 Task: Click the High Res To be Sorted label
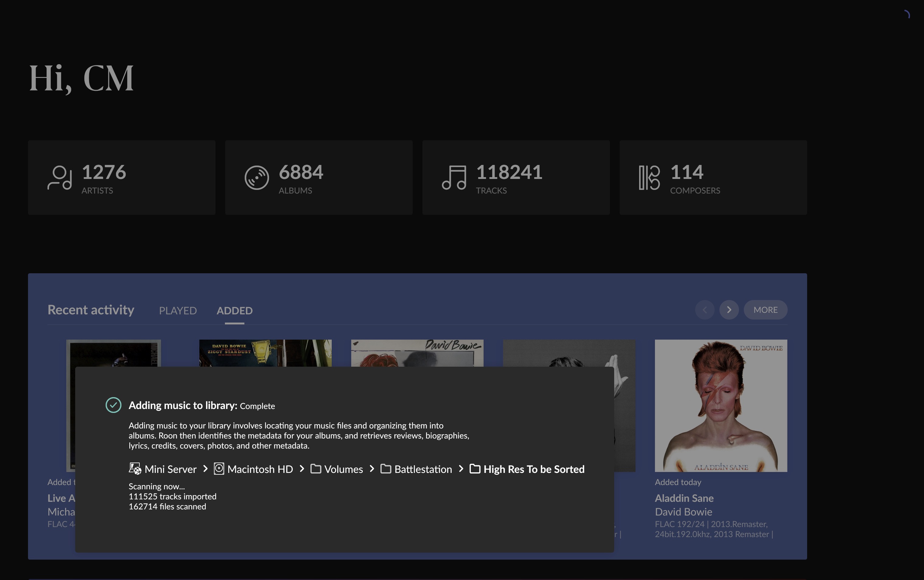tap(534, 469)
